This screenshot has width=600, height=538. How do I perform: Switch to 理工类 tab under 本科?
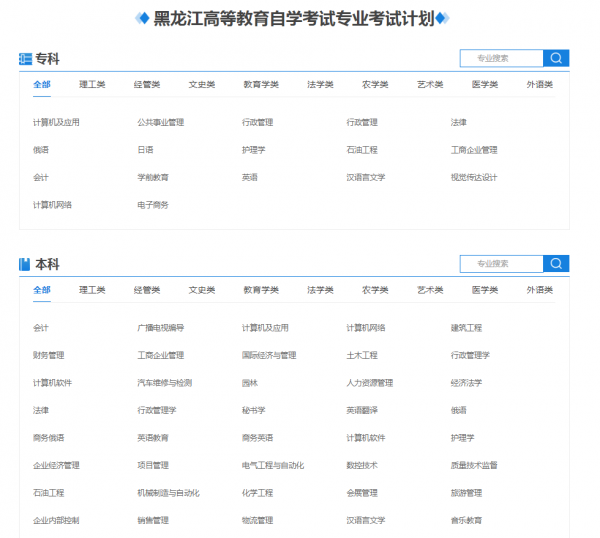pos(92,290)
